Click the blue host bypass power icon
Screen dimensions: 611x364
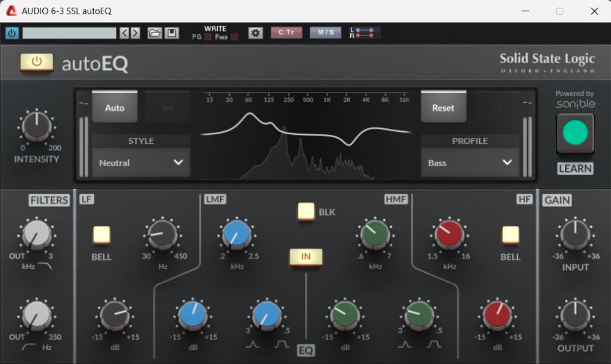11,33
